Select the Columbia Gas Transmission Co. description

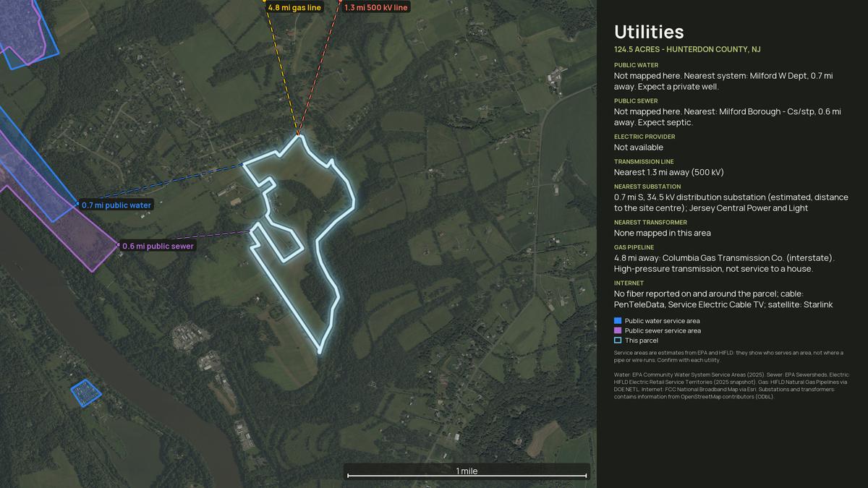pyautogui.click(x=725, y=263)
